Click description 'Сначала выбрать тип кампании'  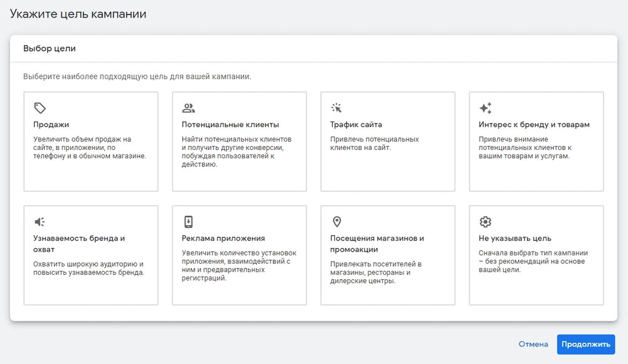click(533, 261)
